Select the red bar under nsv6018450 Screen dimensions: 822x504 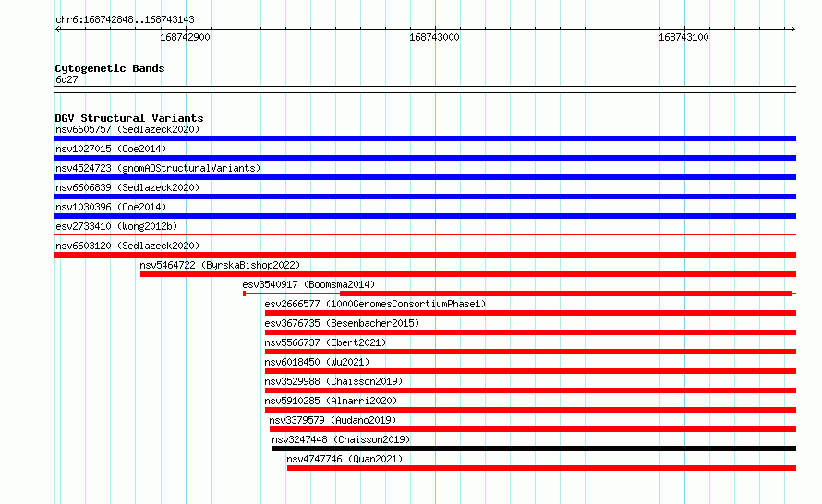530,371
